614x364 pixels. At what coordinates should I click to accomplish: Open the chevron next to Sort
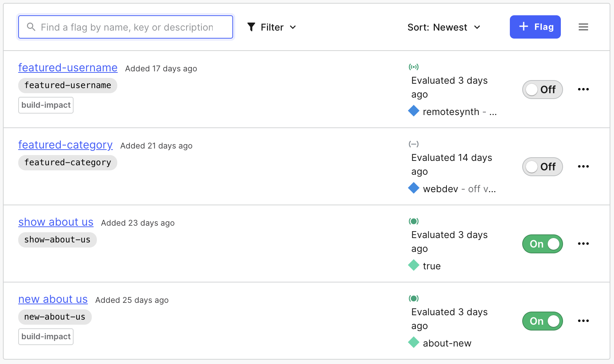[x=477, y=27]
